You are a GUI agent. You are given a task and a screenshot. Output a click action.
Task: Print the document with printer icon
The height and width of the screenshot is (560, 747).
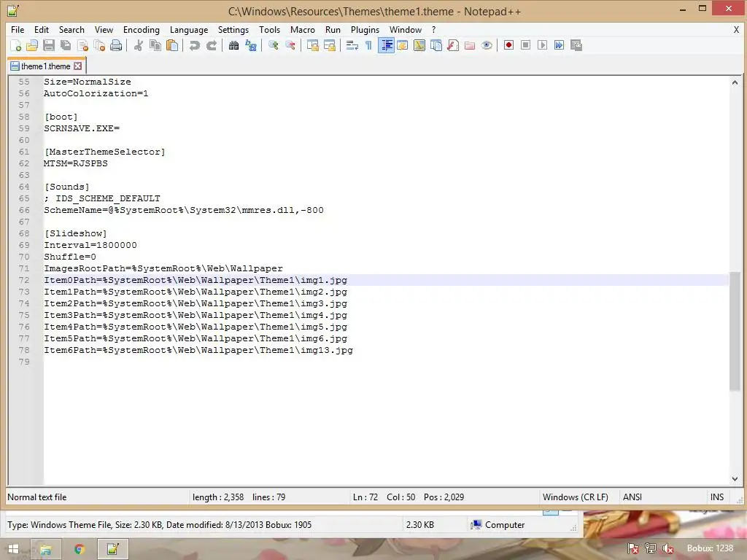click(116, 45)
